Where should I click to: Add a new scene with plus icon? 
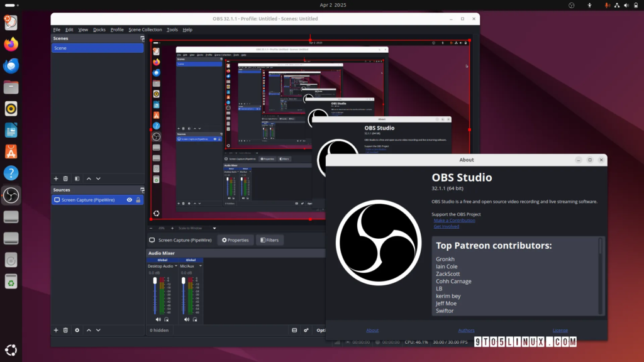click(56, 178)
